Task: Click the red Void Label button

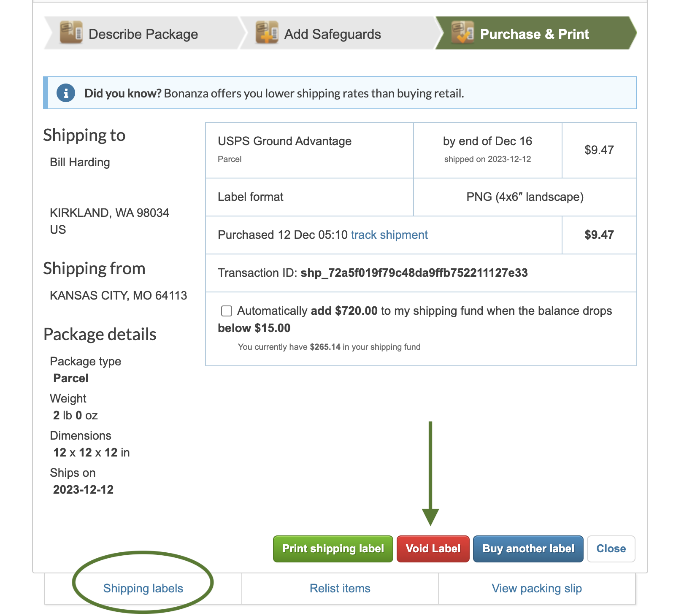Action: (x=433, y=548)
